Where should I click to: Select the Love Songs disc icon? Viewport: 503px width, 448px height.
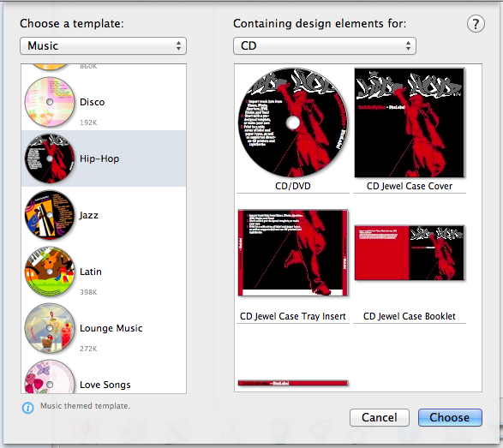pyautogui.click(x=50, y=377)
